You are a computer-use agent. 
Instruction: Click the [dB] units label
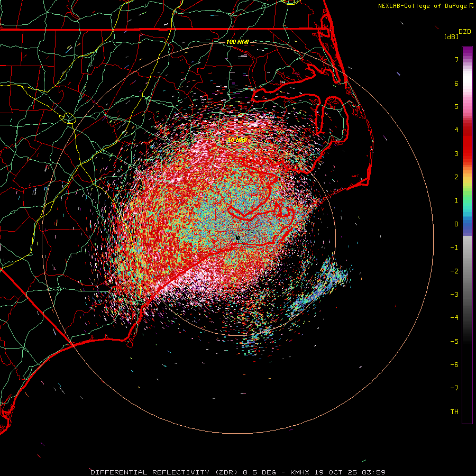pyautogui.click(x=451, y=36)
